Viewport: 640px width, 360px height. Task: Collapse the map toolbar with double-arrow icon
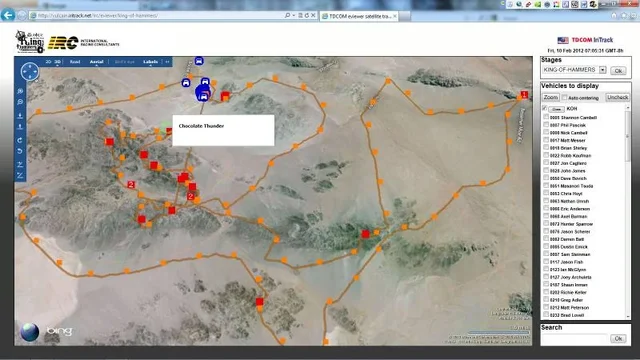tap(167, 62)
